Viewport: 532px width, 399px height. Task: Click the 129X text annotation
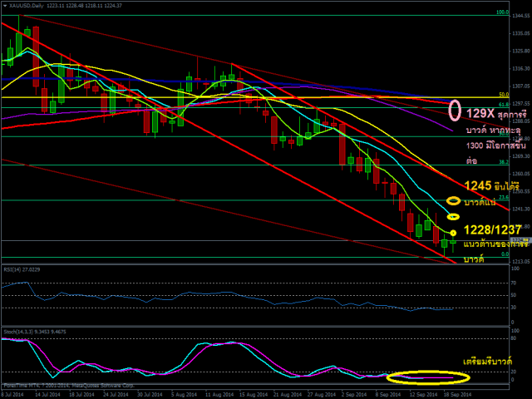(480, 111)
